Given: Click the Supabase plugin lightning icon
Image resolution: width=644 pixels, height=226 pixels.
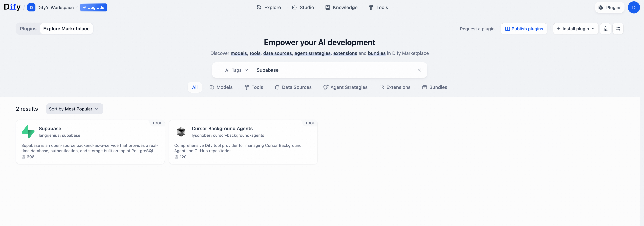Looking at the screenshot, I should pos(28,132).
